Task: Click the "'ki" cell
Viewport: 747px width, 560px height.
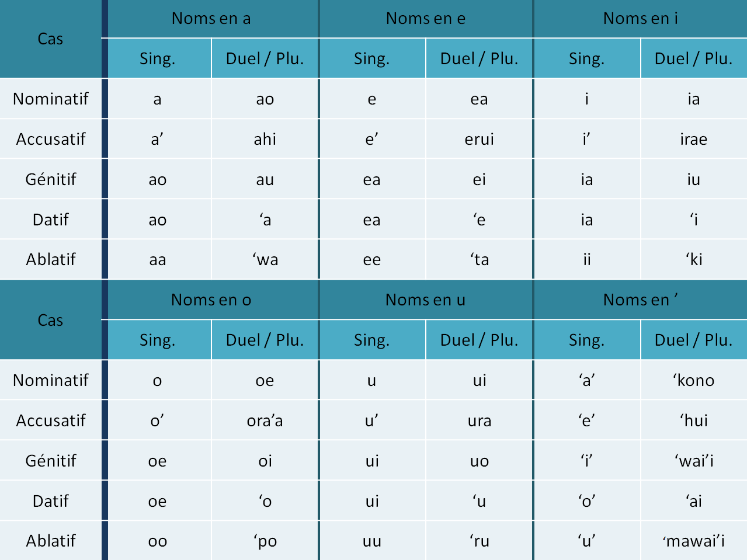Action: (694, 259)
